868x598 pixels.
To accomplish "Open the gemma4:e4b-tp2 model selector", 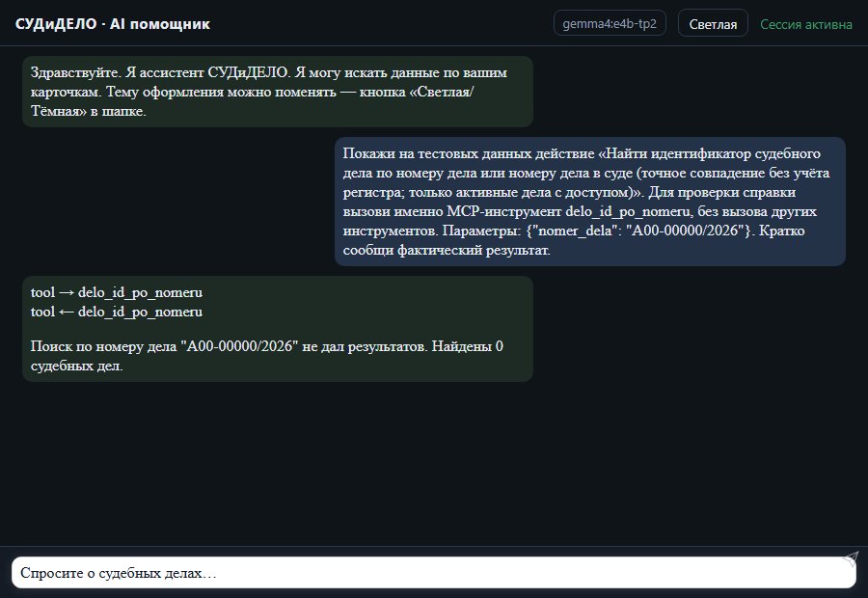I will (x=610, y=23).
